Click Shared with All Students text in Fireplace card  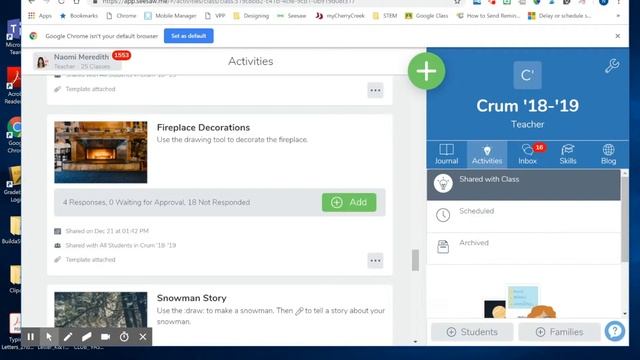(121, 245)
